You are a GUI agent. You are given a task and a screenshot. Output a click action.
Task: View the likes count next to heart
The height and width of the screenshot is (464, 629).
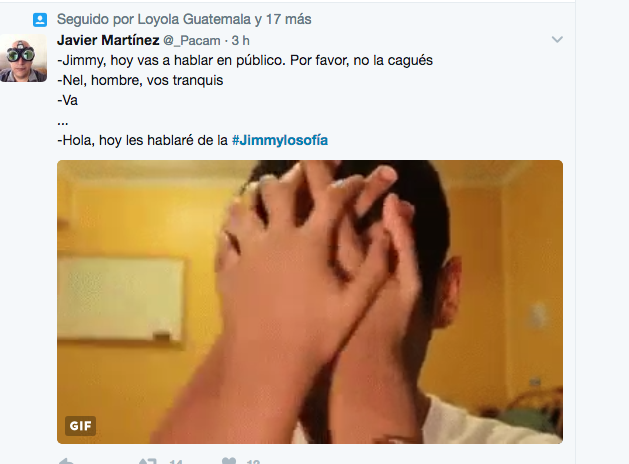click(253, 462)
